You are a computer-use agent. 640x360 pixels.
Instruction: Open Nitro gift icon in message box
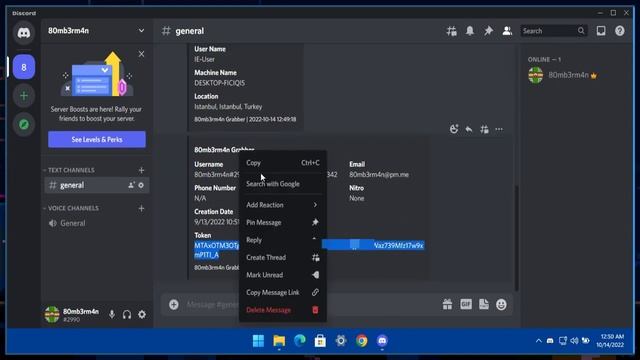pos(447,304)
